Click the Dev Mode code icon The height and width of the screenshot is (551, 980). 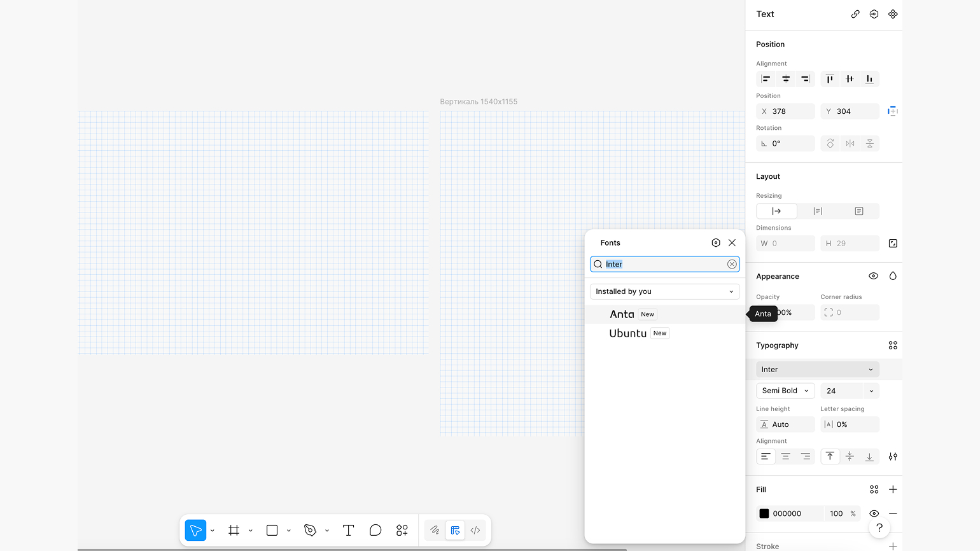(x=475, y=530)
